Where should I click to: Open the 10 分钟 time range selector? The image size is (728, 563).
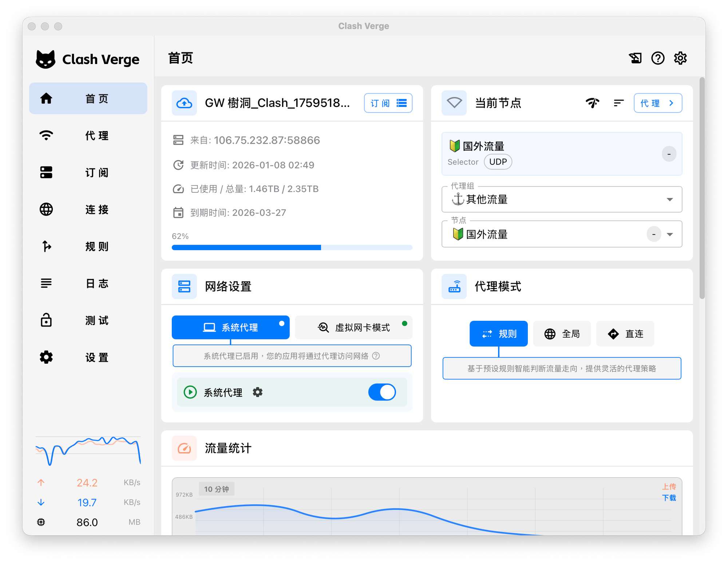coord(216,489)
